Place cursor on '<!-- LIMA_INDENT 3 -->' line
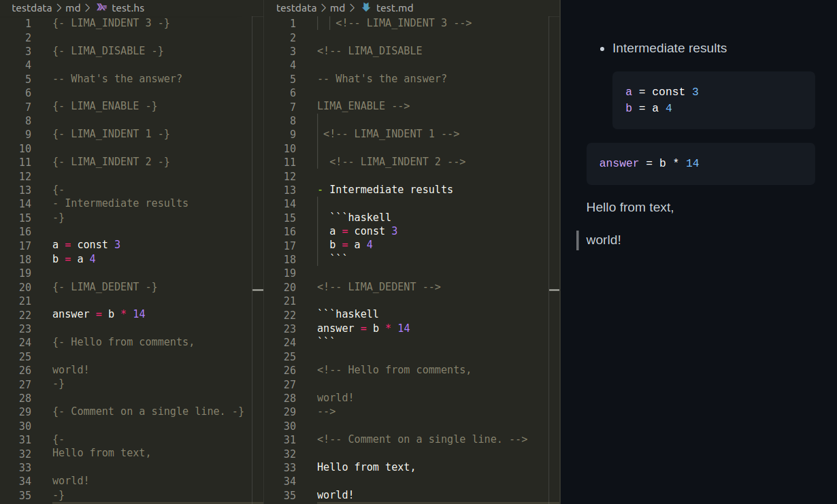837x504 pixels. 404,23
